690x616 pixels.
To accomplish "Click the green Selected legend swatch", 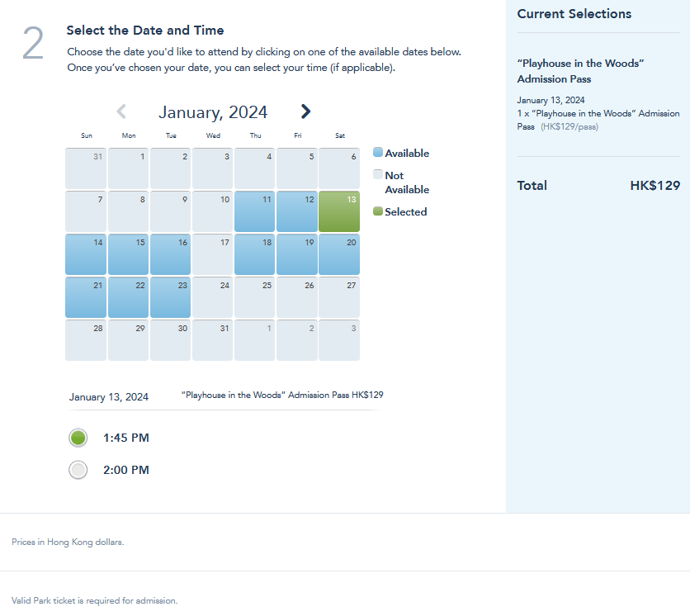I will (x=378, y=211).
